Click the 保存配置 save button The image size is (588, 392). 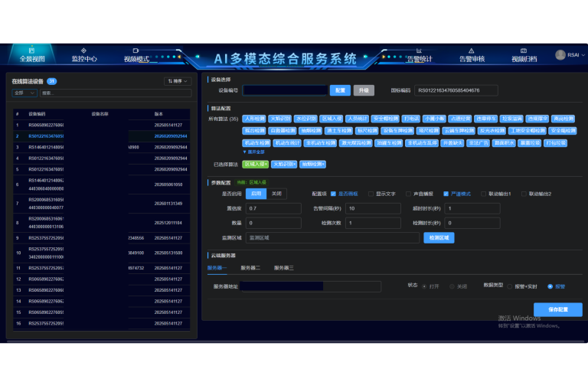pos(558,309)
